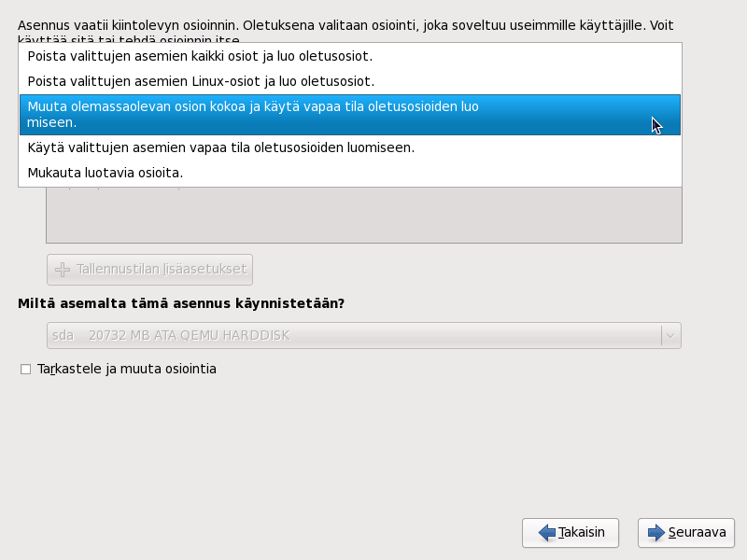This screenshot has width=747, height=560.
Task: Go back with the Takaisin button text
Action: click(x=583, y=533)
